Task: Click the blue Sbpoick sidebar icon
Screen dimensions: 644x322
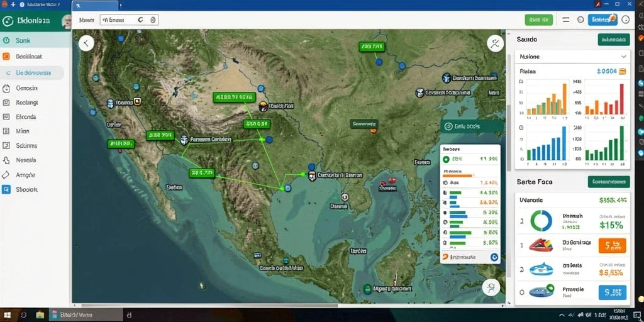Action: pos(6,189)
